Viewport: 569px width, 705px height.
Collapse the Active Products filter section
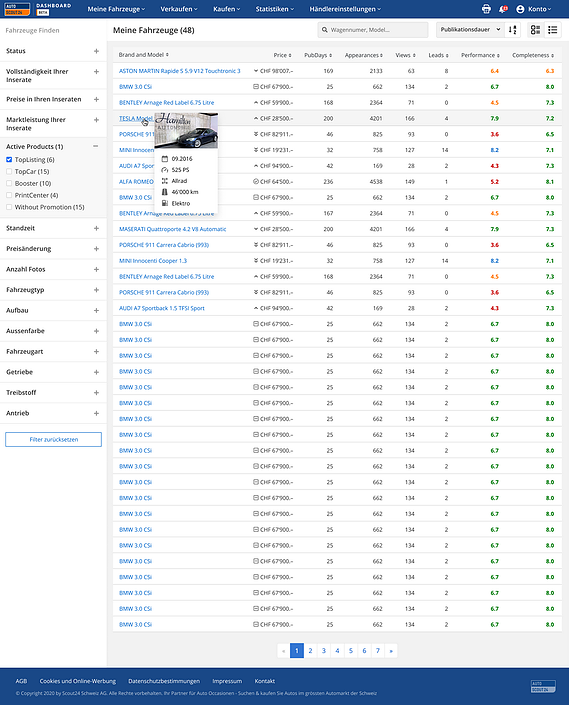(x=96, y=147)
